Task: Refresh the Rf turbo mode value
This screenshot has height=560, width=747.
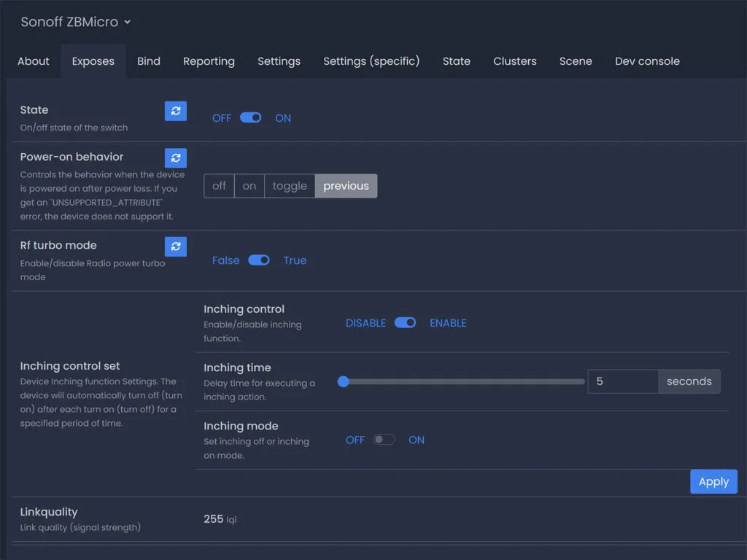Action: pos(175,246)
